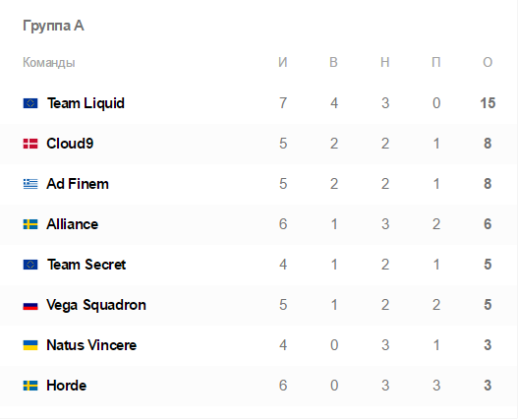
Task: Click the Swedish flag beside Horde
Action: (x=30, y=386)
